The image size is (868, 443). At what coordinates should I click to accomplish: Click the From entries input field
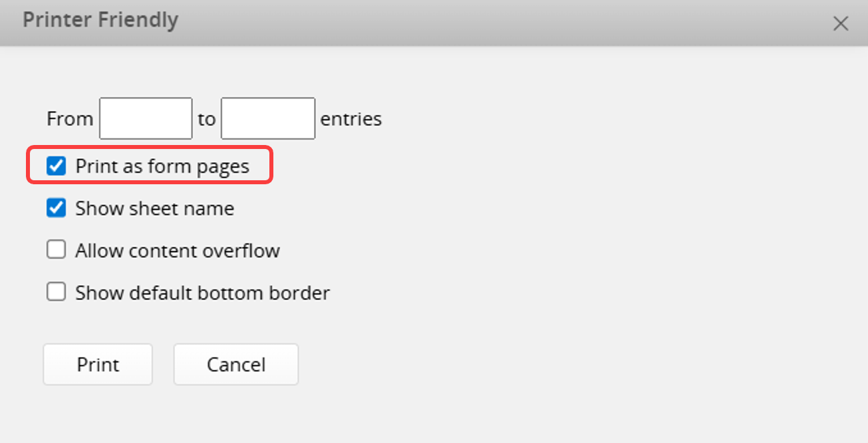click(x=146, y=118)
